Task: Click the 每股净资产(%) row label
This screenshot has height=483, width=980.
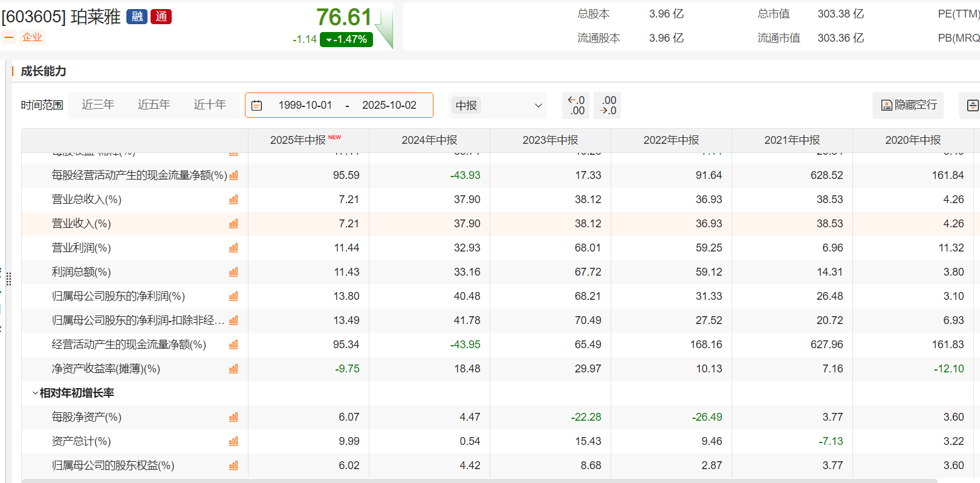Action: (86, 417)
